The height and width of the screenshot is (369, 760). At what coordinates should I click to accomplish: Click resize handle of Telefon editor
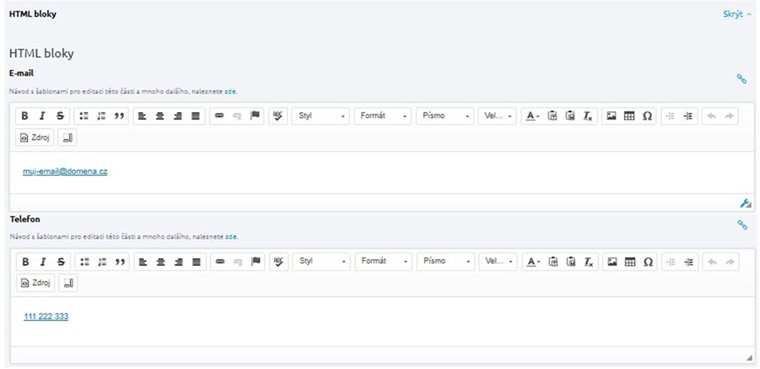750,357
